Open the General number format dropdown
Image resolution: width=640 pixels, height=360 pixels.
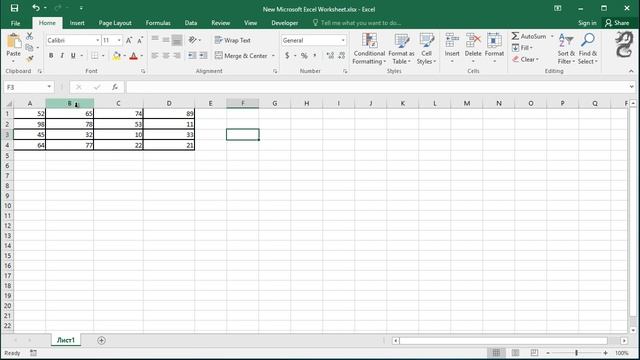pos(343,40)
